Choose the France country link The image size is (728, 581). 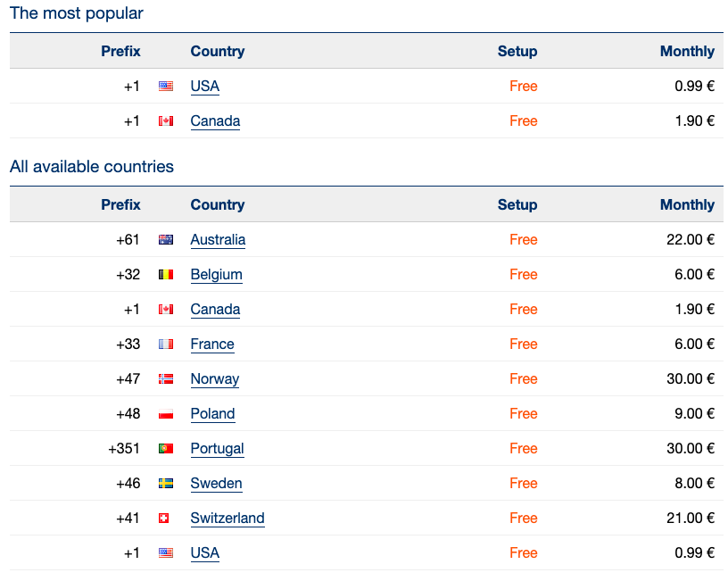pyautogui.click(x=212, y=344)
